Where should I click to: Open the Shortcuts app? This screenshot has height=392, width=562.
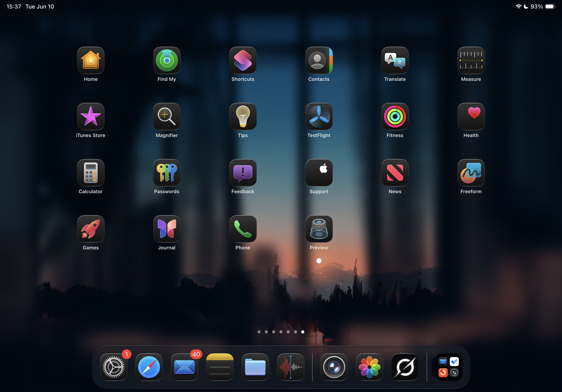[x=243, y=60]
